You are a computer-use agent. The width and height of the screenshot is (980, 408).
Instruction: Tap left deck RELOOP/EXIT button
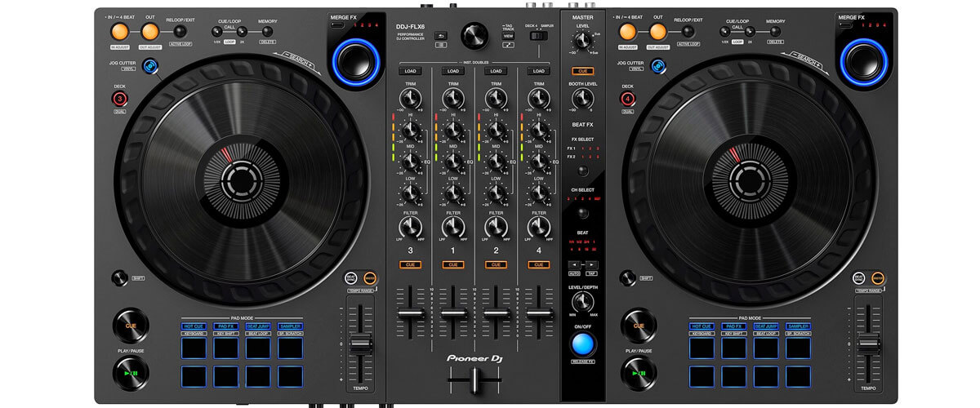coord(180,31)
